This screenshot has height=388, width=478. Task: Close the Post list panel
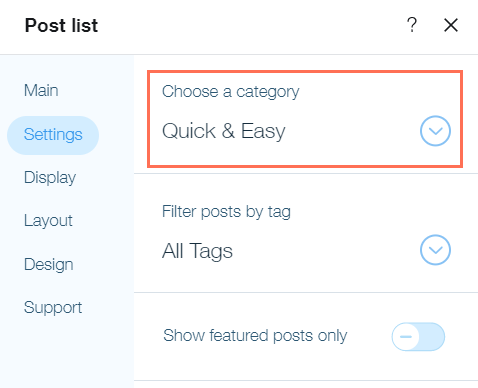click(x=451, y=25)
